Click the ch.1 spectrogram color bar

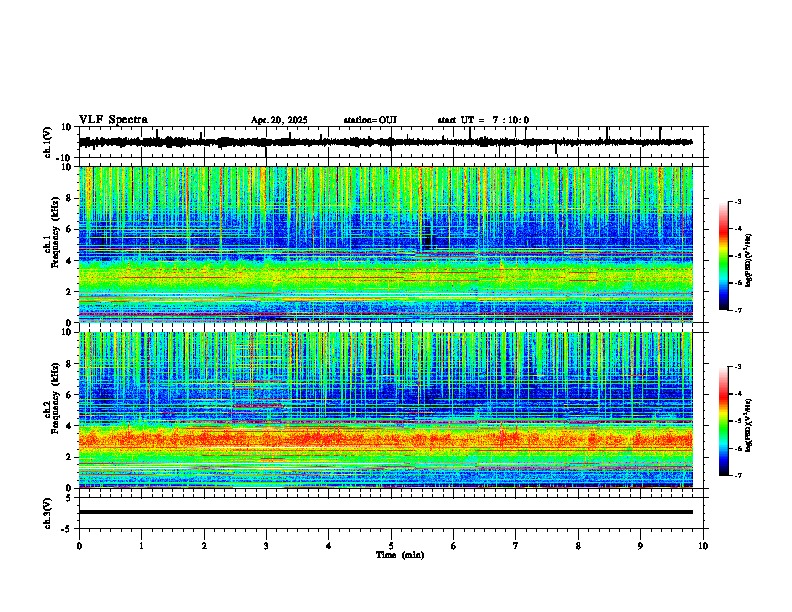click(x=723, y=256)
